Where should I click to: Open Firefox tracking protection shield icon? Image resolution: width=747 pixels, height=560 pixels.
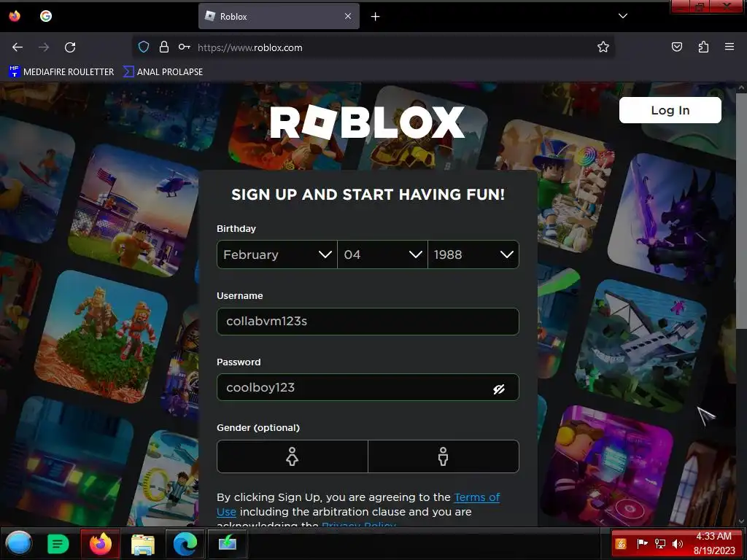click(144, 47)
